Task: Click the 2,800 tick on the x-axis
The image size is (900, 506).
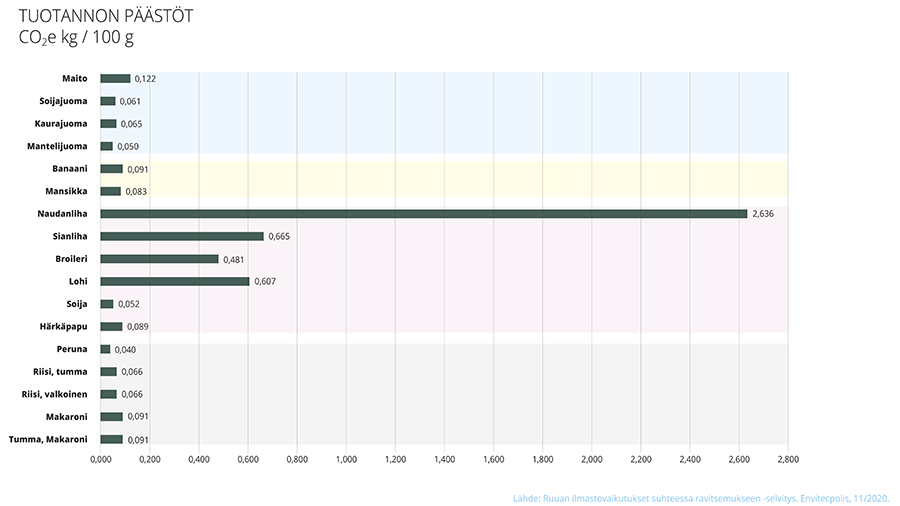Action: [788, 460]
